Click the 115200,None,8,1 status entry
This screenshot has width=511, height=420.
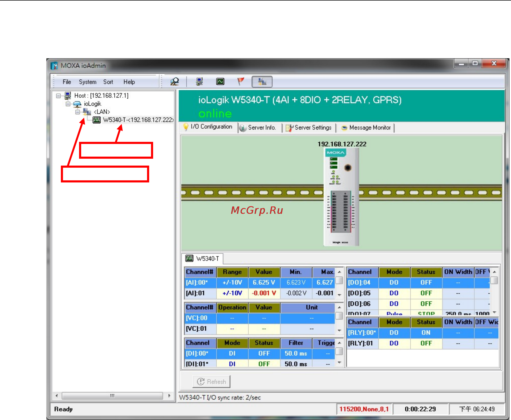(x=364, y=409)
